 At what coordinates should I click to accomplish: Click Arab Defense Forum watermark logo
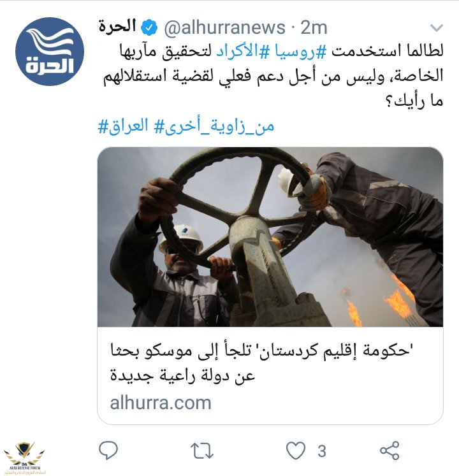pos(24,458)
